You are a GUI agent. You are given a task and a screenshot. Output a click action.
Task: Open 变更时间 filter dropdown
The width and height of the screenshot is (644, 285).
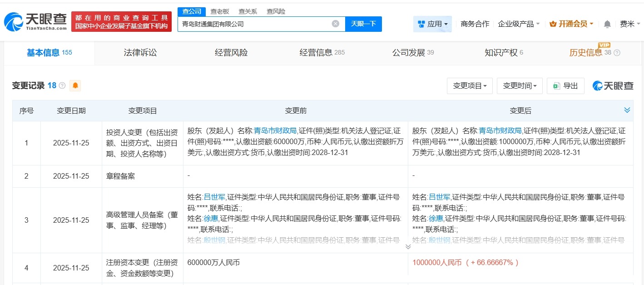520,85
